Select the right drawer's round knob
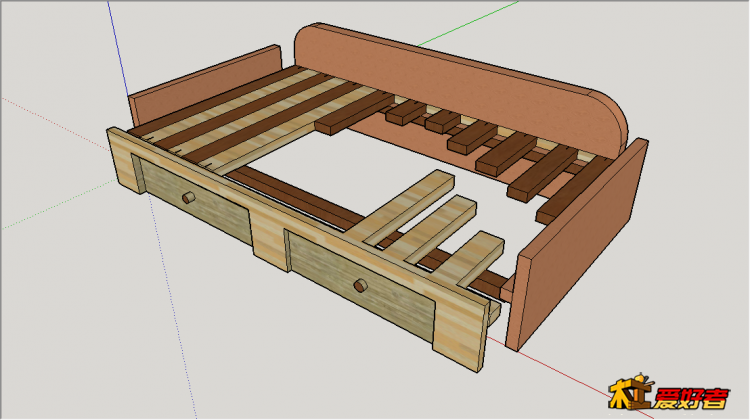Screen dimensions: 750x420 pyautogui.click(x=360, y=285)
